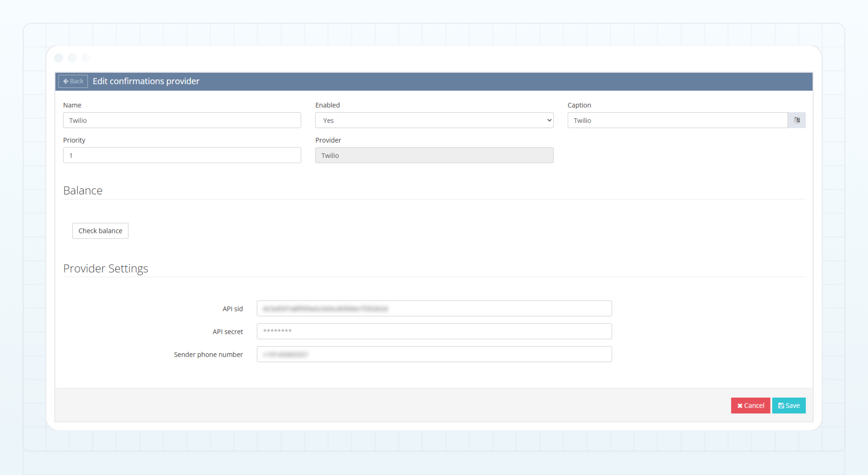Click the translate icon beside the Caption field

tap(797, 120)
